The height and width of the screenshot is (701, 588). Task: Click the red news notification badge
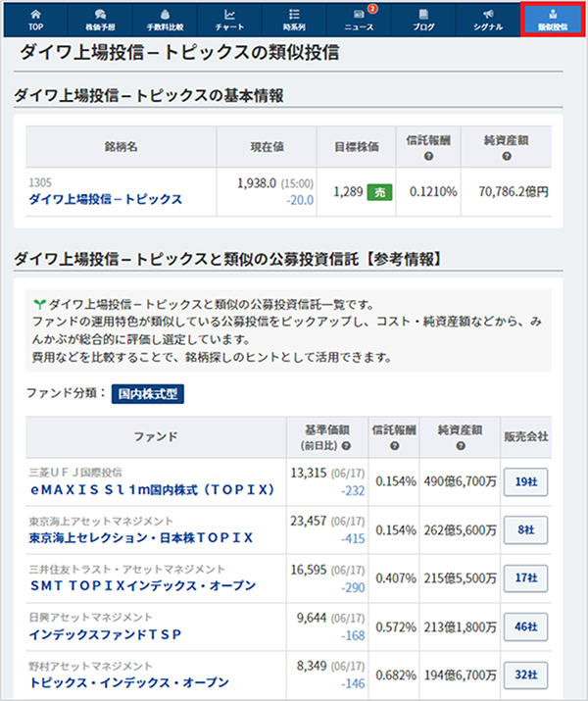click(x=372, y=9)
